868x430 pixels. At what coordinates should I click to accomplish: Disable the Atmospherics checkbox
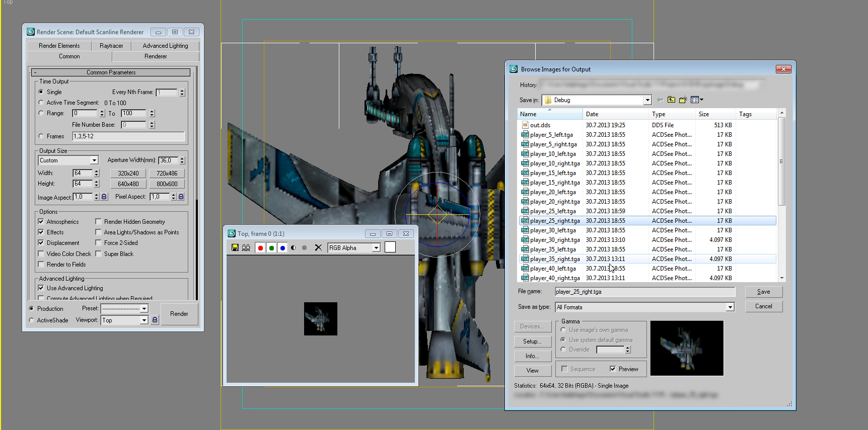(x=41, y=222)
